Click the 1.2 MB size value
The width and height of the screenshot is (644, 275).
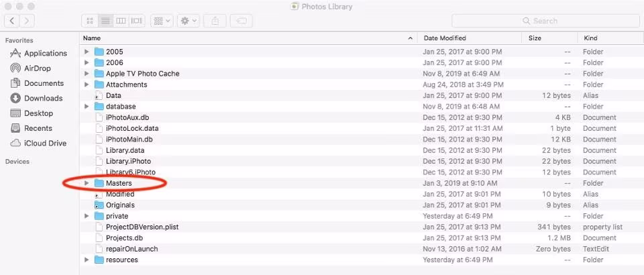[x=559, y=238]
